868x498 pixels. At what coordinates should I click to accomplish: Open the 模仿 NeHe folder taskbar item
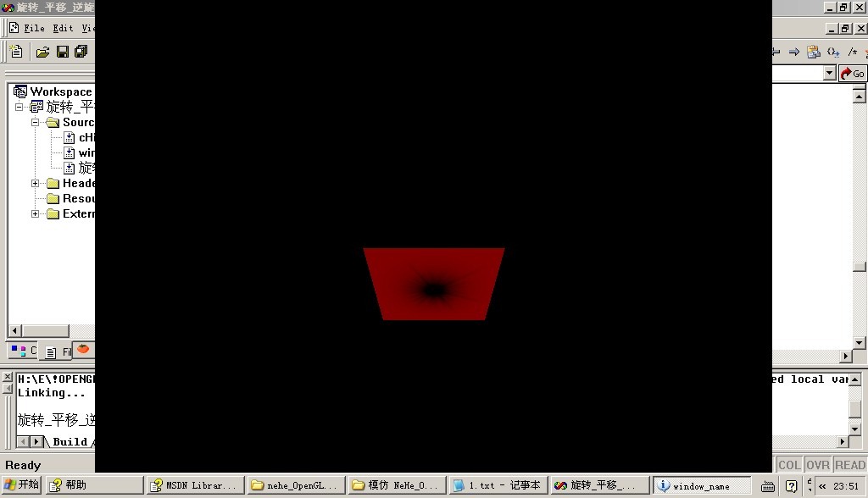tap(397, 485)
